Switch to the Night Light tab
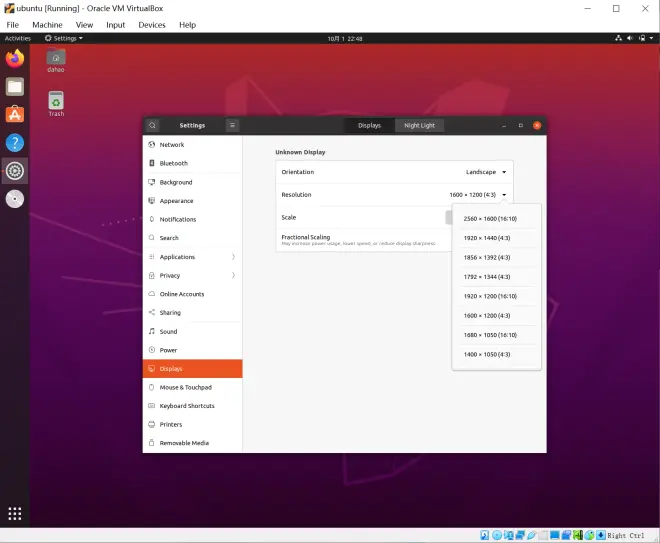660x543 pixels. [419, 125]
